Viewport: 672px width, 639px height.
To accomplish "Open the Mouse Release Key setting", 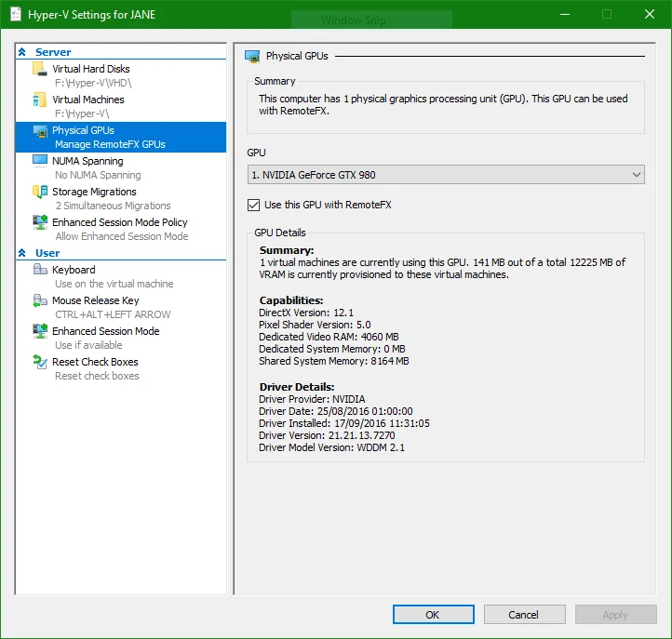I will pyautogui.click(x=95, y=300).
